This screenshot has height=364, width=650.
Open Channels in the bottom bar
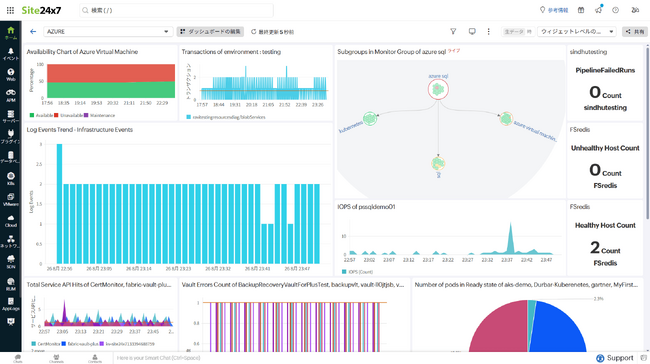[56, 358]
